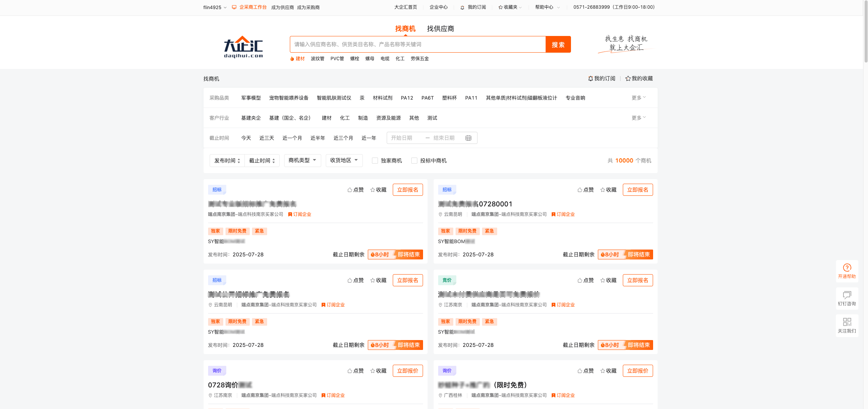Open the 商机类型 dropdown
This screenshot has width=868, height=409.
pyautogui.click(x=302, y=161)
